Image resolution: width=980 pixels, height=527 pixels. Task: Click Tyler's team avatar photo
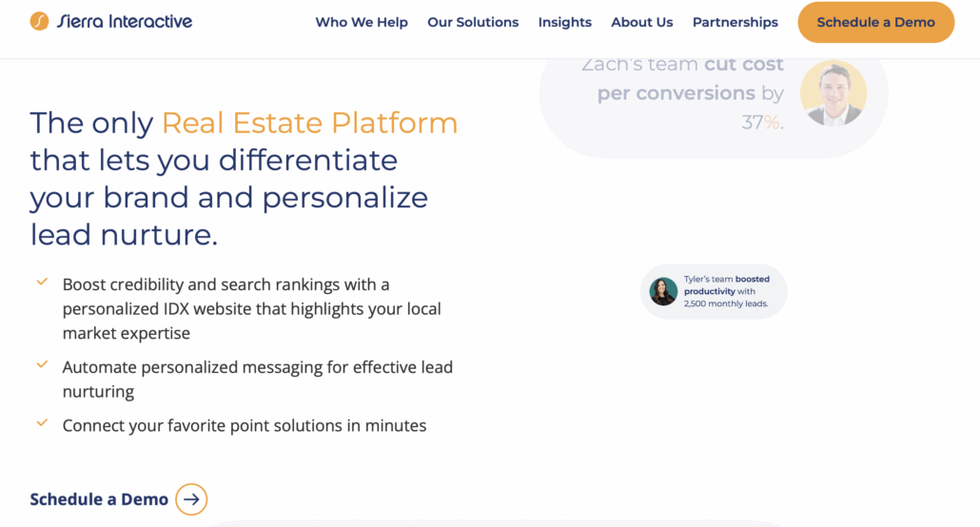[663, 291]
